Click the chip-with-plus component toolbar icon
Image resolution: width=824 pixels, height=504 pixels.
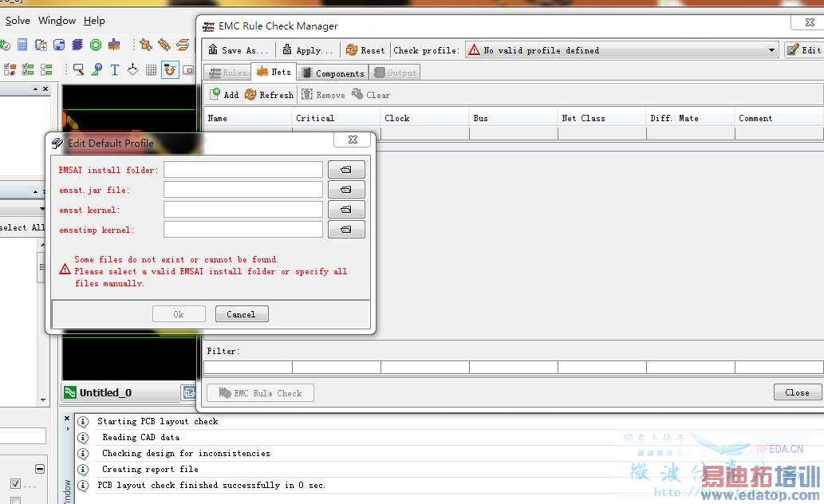pos(41,45)
